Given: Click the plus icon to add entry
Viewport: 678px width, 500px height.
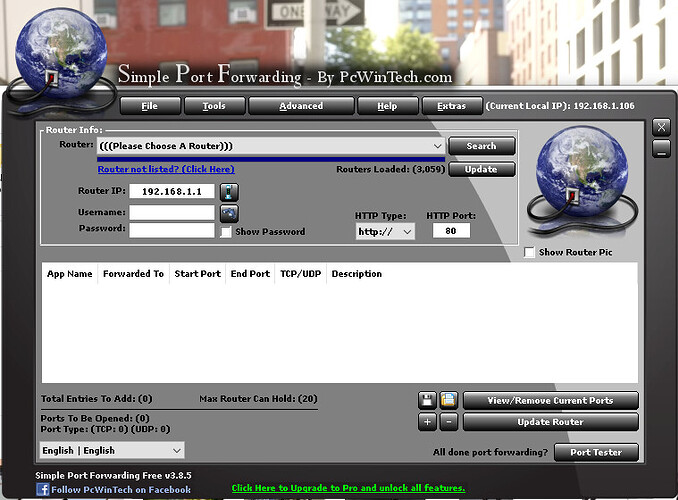Looking at the screenshot, I should click(427, 422).
